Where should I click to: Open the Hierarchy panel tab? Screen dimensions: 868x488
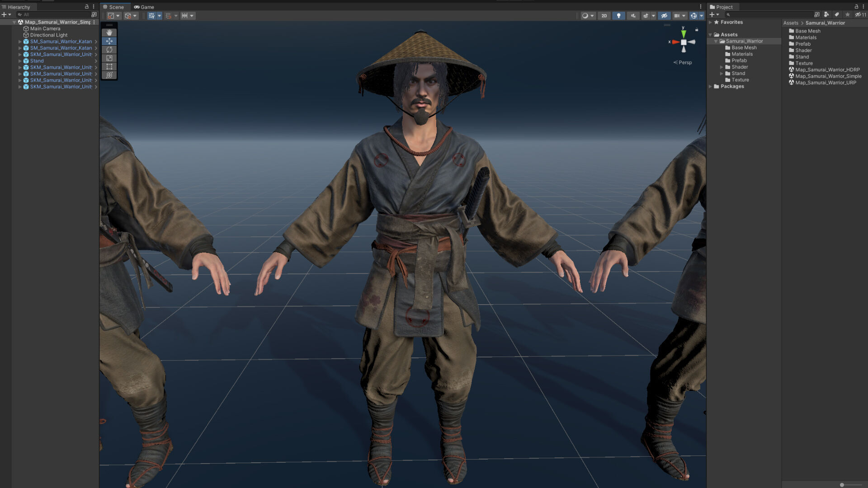[16, 7]
